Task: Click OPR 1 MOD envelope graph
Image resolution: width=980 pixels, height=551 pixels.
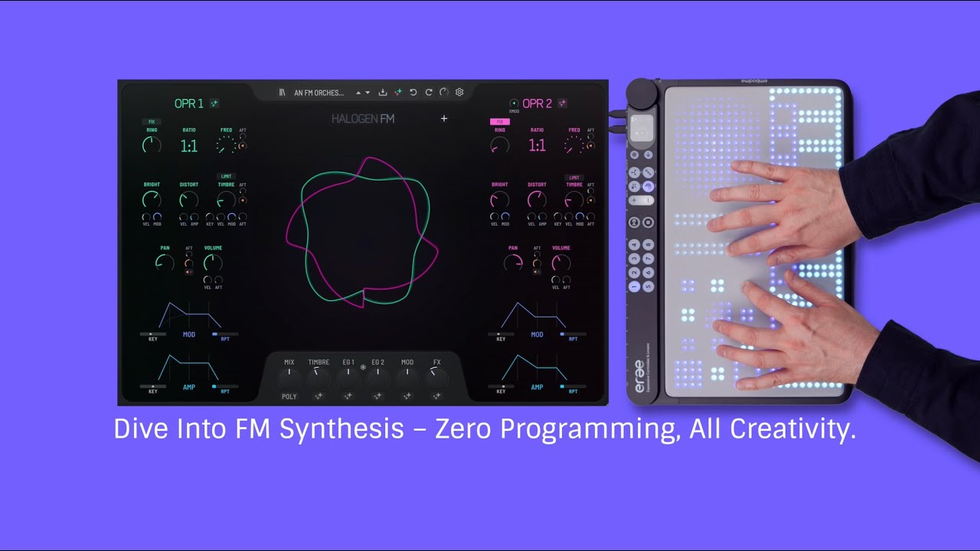Action: [188, 315]
